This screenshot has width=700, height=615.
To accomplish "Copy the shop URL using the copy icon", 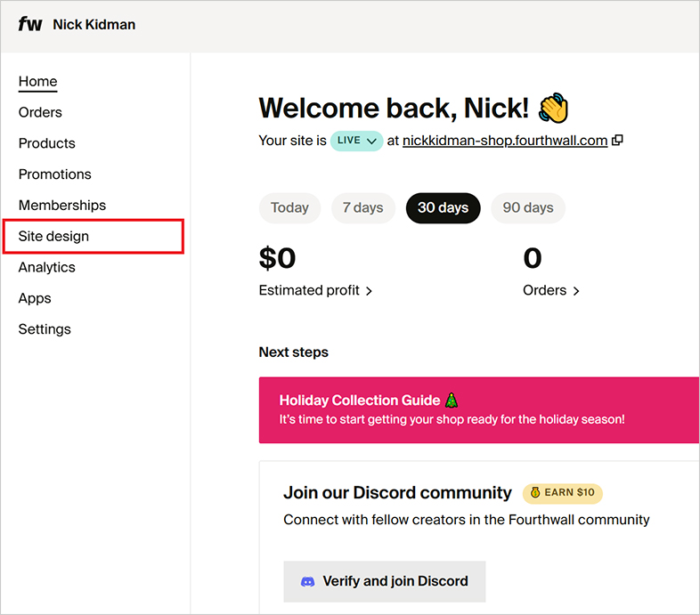I will 617,140.
